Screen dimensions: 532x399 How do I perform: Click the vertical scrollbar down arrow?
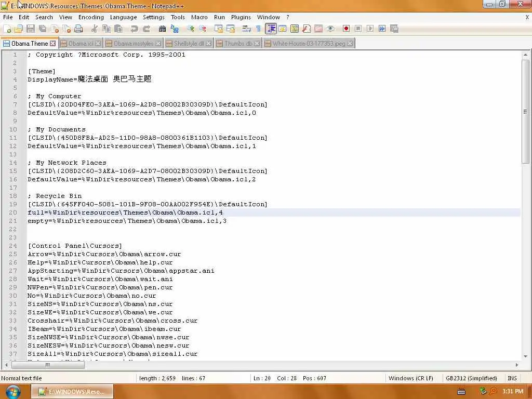tap(525, 356)
